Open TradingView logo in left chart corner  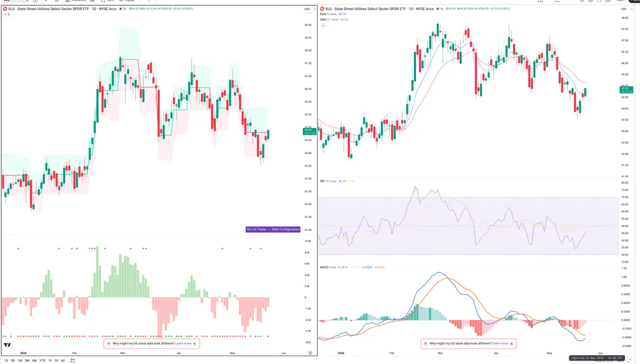coord(7,345)
